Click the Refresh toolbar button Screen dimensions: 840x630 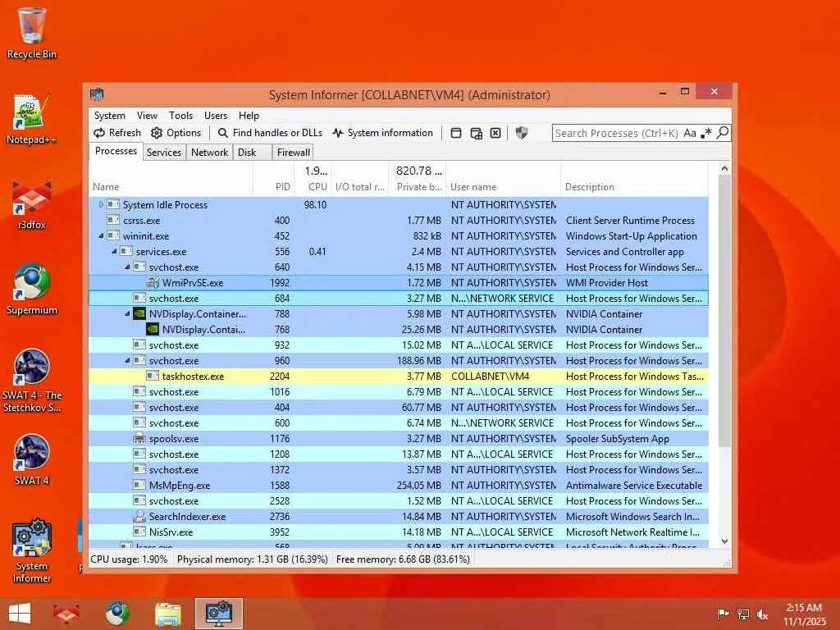[116, 133]
